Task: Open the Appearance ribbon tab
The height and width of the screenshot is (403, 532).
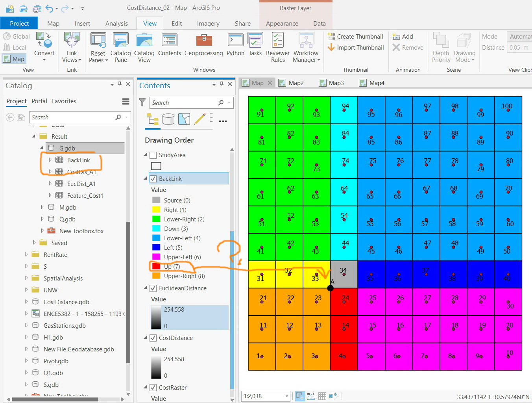Action: (x=282, y=23)
